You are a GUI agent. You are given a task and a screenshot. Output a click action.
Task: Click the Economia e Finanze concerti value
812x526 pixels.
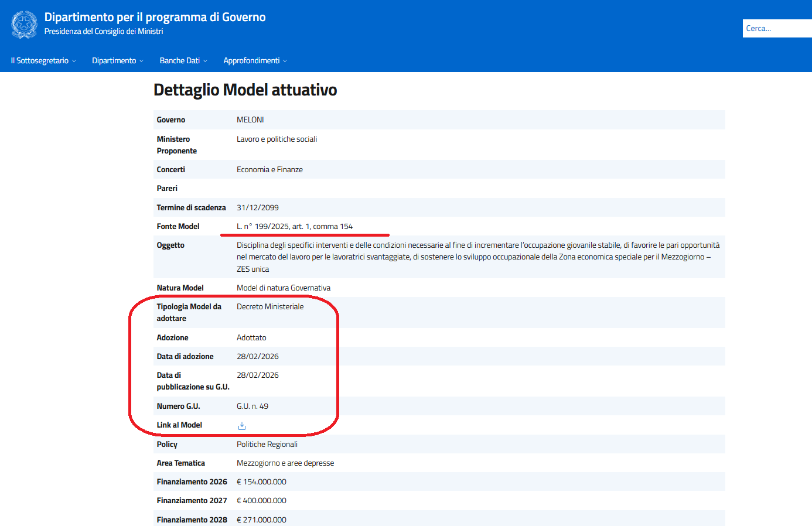click(x=269, y=170)
